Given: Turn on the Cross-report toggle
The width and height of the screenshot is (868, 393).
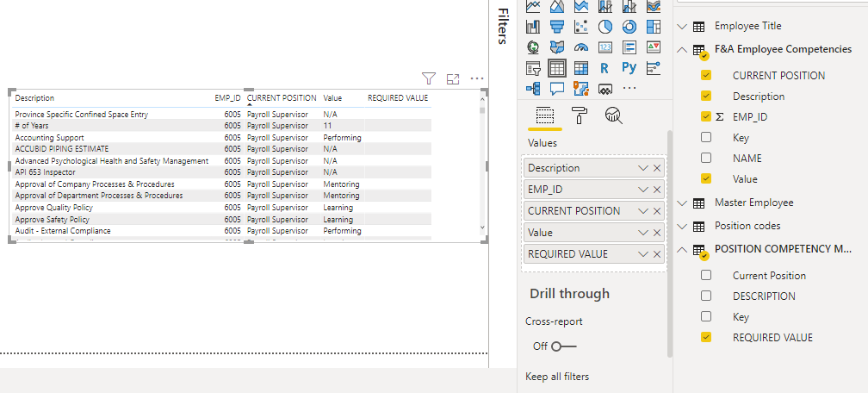Looking at the screenshot, I should (x=563, y=346).
